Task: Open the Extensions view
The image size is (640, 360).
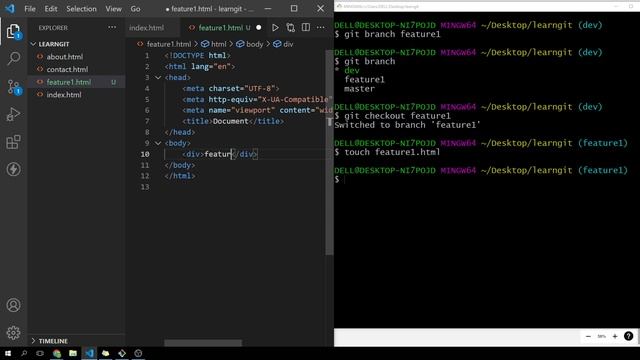Action: pos(13,142)
